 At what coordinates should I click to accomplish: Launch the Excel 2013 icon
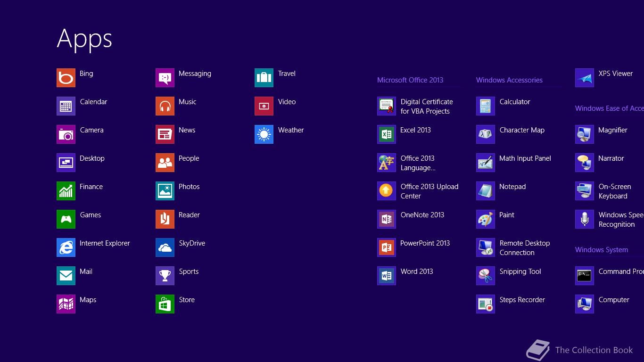tap(387, 134)
